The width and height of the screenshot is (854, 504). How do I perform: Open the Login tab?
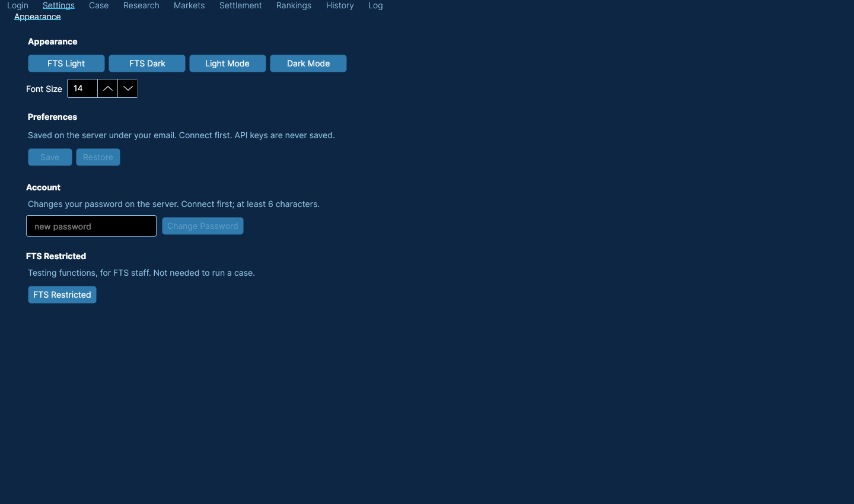pyautogui.click(x=18, y=5)
